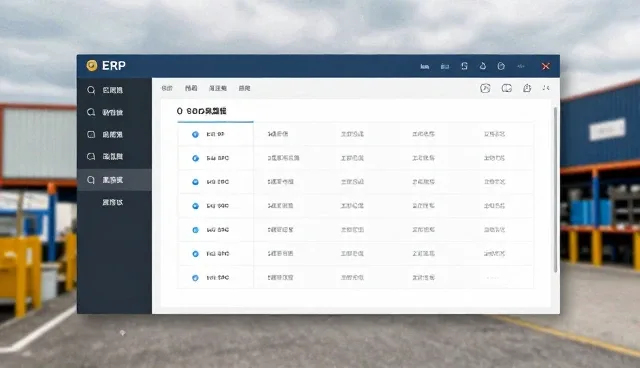The height and width of the screenshot is (368, 640).
Task: Click the share/export icon in content toolbar
Action: pyautogui.click(x=527, y=88)
